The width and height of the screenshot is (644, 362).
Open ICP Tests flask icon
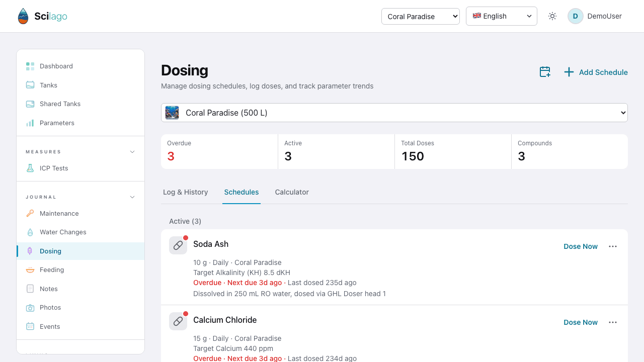[30, 168]
